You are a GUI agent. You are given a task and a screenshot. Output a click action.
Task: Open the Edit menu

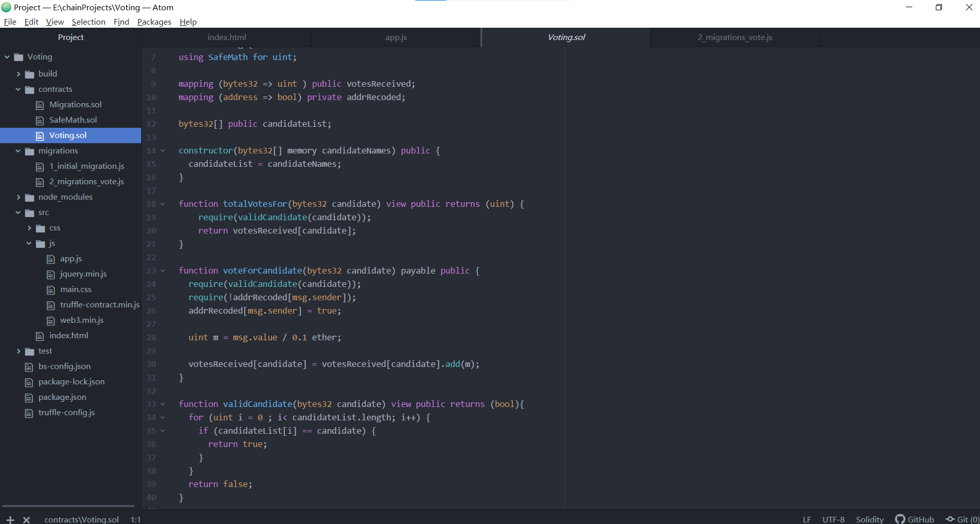pyautogui.click(x=31, y=22)
